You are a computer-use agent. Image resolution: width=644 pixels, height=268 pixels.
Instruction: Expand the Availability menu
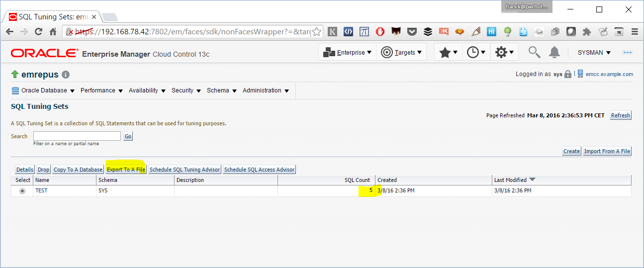147,90
